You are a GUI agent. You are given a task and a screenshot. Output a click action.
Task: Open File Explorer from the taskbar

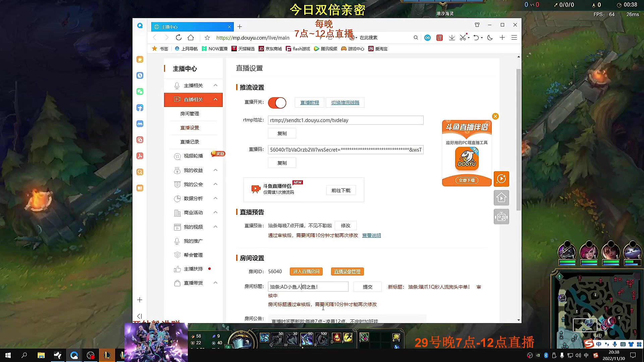coord(41,355)
